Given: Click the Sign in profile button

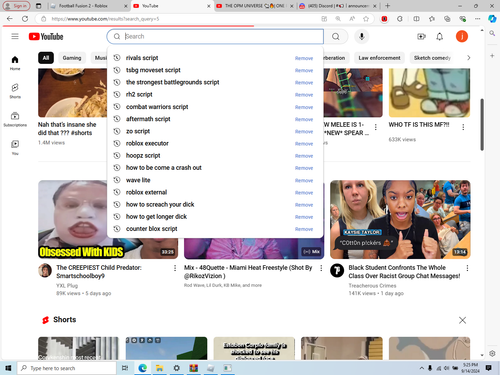Looking at the screenshot, I should [x=17, y=6].
